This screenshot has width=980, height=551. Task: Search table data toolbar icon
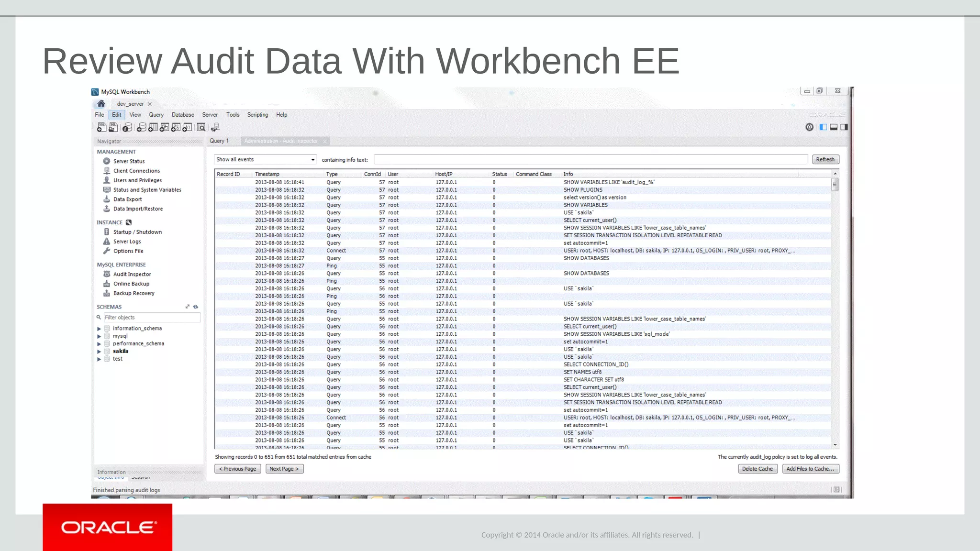(x=201, y=127)
